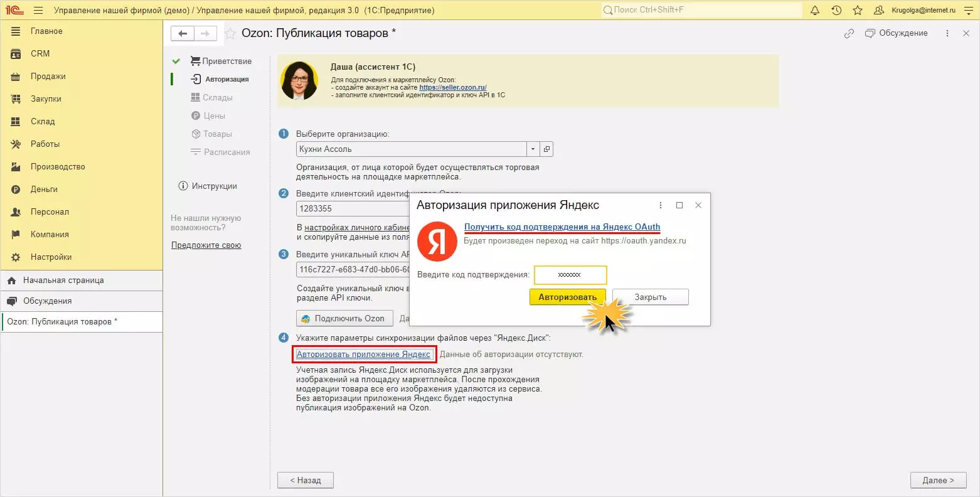Select the Авторизация step

click(220, 80)
